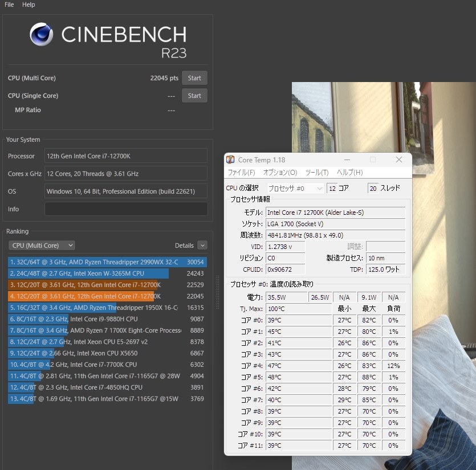The image size is (476, 470).
Task: Click the OS field Windows 10 value
Action: [x=126, y=191]
